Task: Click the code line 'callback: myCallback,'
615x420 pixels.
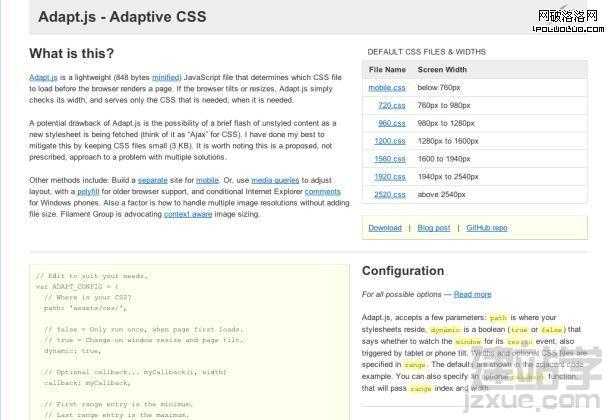Action: 87,383
